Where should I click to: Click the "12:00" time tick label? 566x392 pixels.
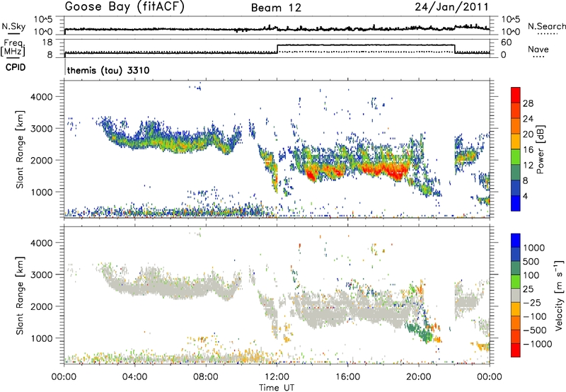click(x=277, y=377)
